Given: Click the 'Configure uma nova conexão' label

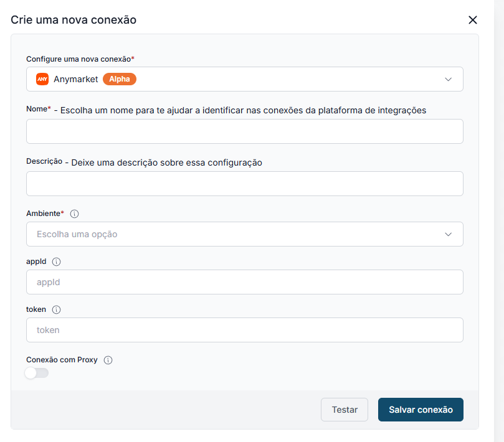Looking at the screenshot, I should point(78,59).
